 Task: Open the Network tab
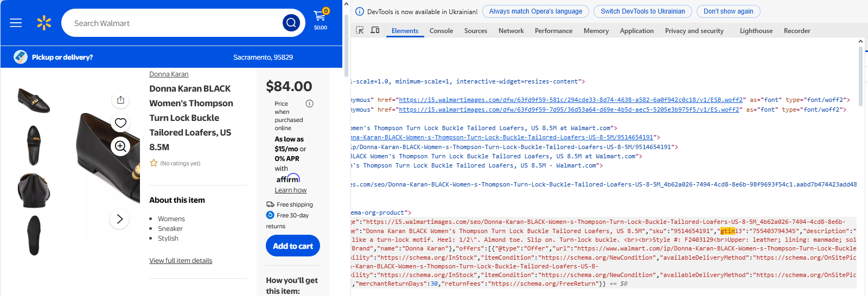(511, 31)
